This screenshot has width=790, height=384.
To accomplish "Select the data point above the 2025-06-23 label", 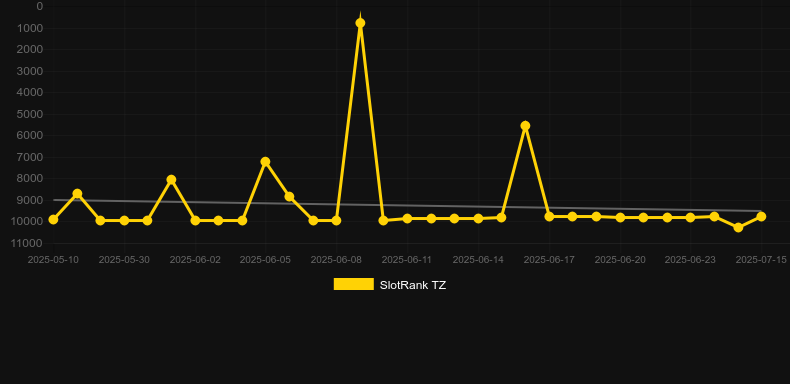I will 690,218.
